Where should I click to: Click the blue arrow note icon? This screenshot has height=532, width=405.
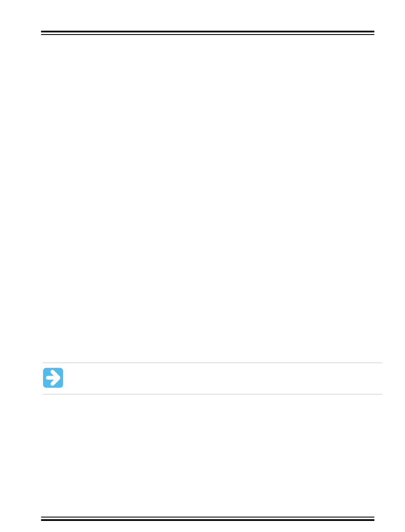click(x=53, y=378)
